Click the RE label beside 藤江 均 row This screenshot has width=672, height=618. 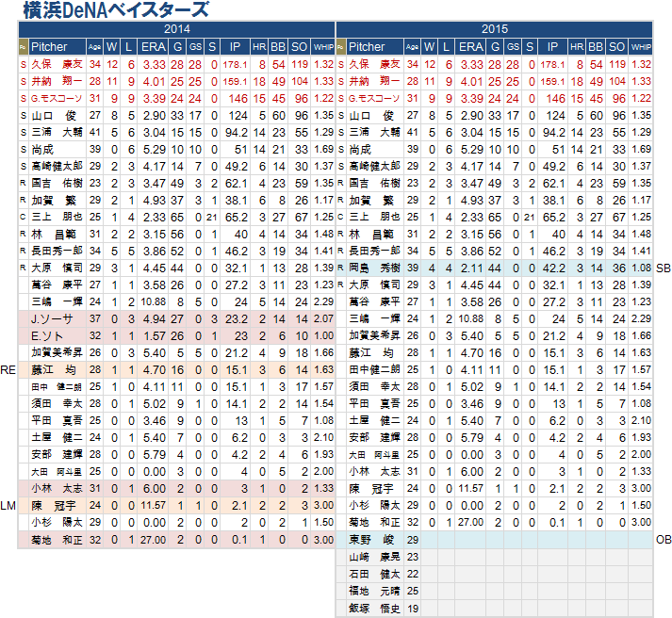(8, 370)
